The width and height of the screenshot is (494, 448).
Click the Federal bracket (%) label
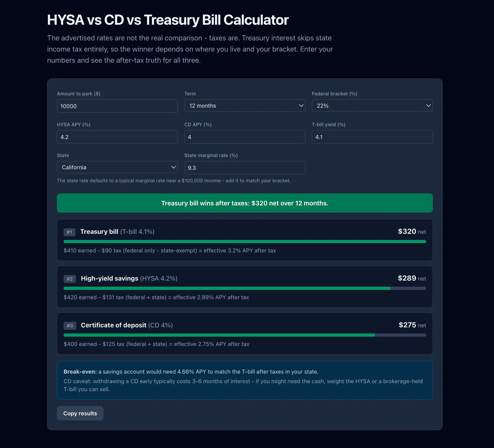334,94
